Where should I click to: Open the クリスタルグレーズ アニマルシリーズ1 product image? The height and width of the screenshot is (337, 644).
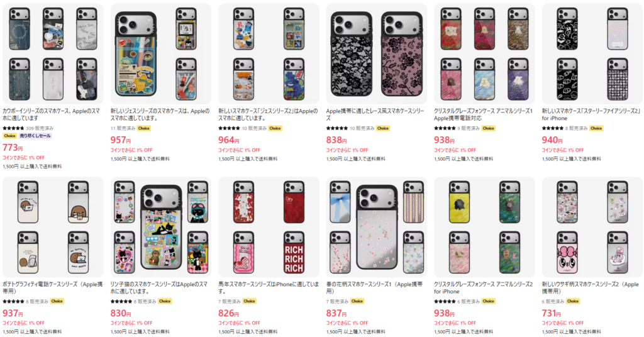pos(484,54)
